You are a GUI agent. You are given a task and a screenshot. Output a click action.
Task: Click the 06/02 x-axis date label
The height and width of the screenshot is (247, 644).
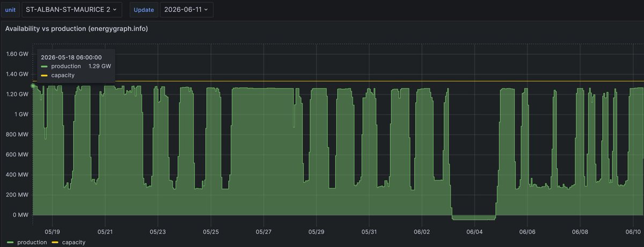422,231
